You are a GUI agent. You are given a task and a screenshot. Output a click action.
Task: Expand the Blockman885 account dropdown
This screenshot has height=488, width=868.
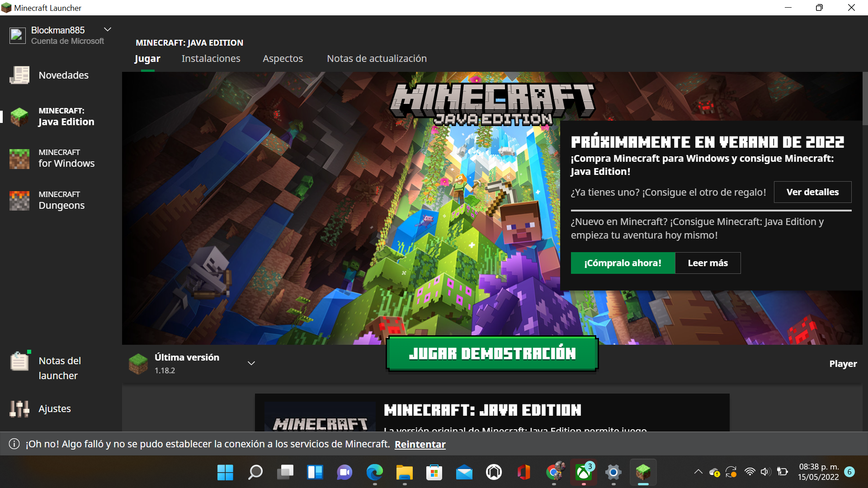[x=108, y=29]
